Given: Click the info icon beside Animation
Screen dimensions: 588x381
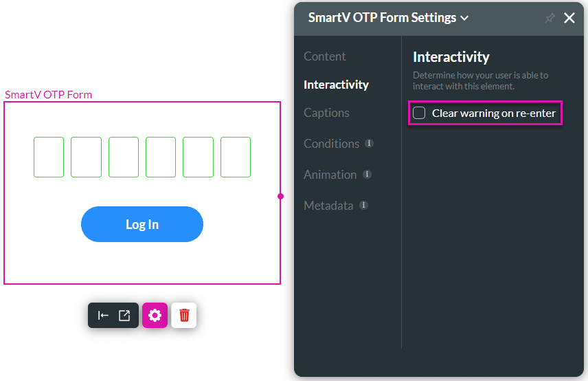Looking at the screenshot, I should [367, 175].
